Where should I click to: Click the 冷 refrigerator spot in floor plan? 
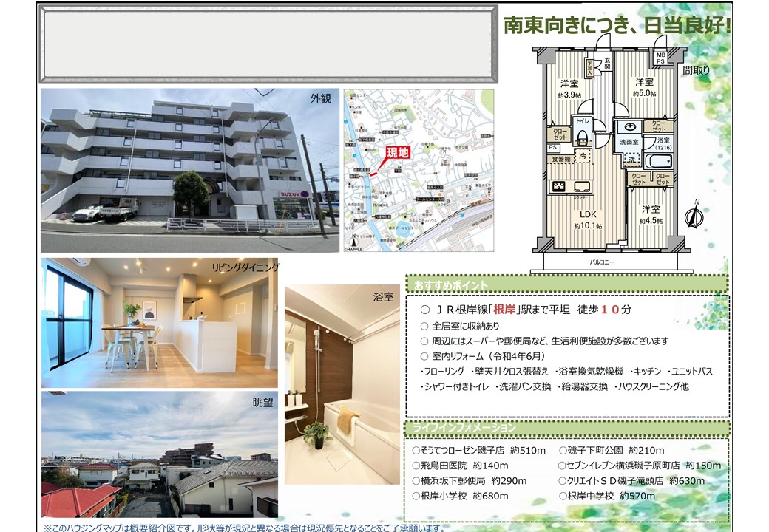pyautogui.click(x=583, y=157)
